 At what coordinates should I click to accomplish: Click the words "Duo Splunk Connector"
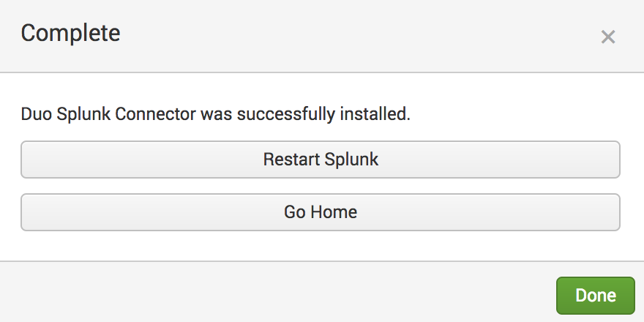[108, 115]
